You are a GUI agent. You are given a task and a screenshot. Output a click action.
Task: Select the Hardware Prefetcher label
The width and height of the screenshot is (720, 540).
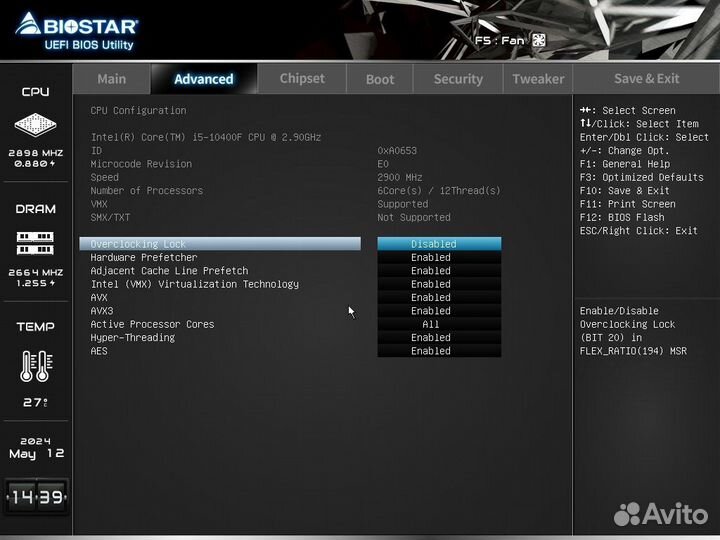coord(144,257)
